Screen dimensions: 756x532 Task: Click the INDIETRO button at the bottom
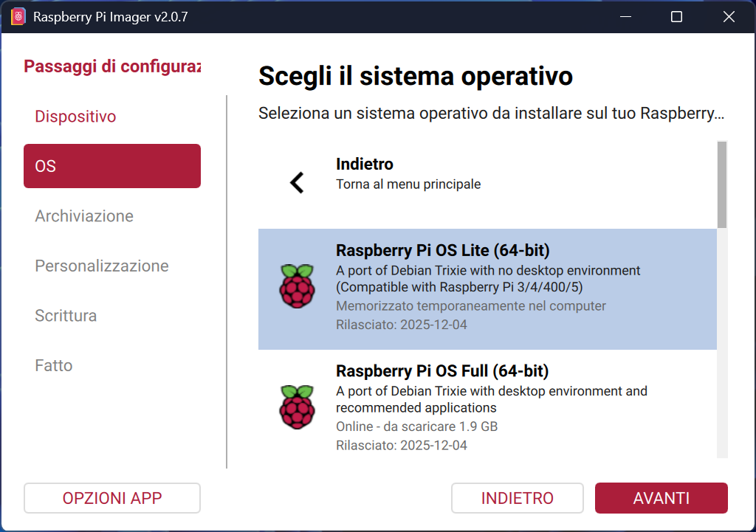point(517,498)
